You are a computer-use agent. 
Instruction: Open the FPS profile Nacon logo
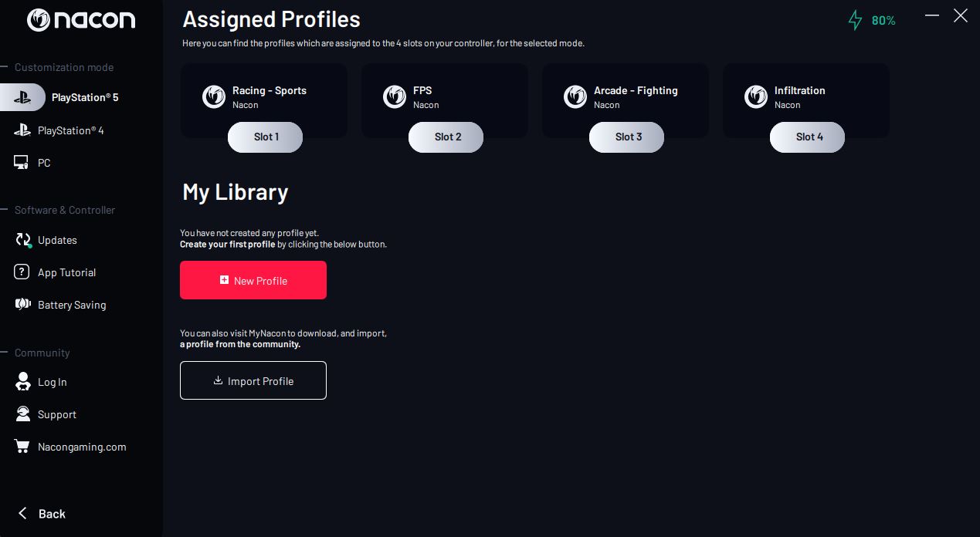click(395, 96)
